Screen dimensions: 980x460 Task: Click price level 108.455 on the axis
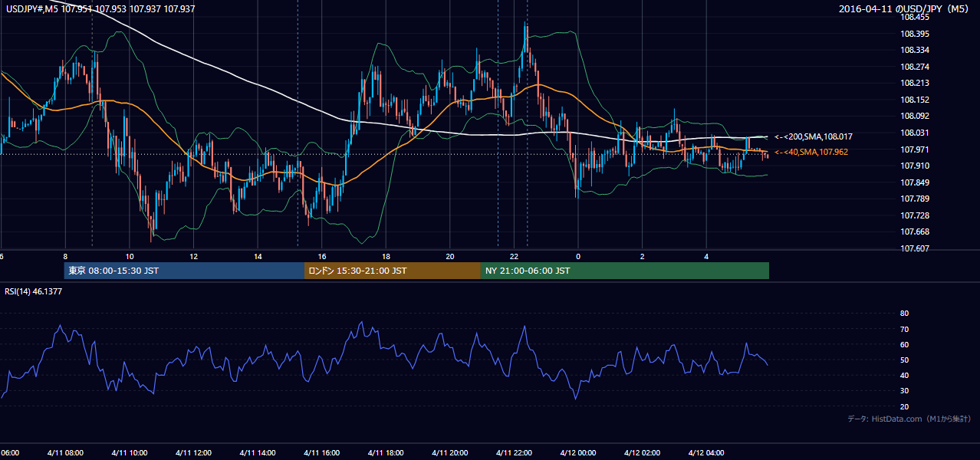[915, 17]
